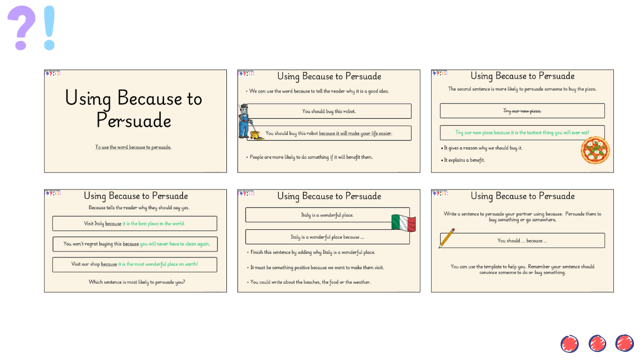The height and width of the screenshot is (362, 644).
Task: Click the underlined 'To use the word because' objective
Action: coord(133,147)
